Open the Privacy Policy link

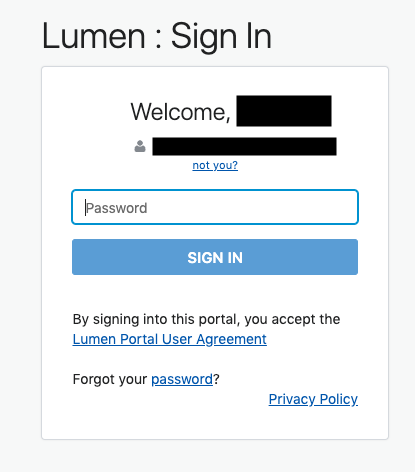[x=313, y=399]
